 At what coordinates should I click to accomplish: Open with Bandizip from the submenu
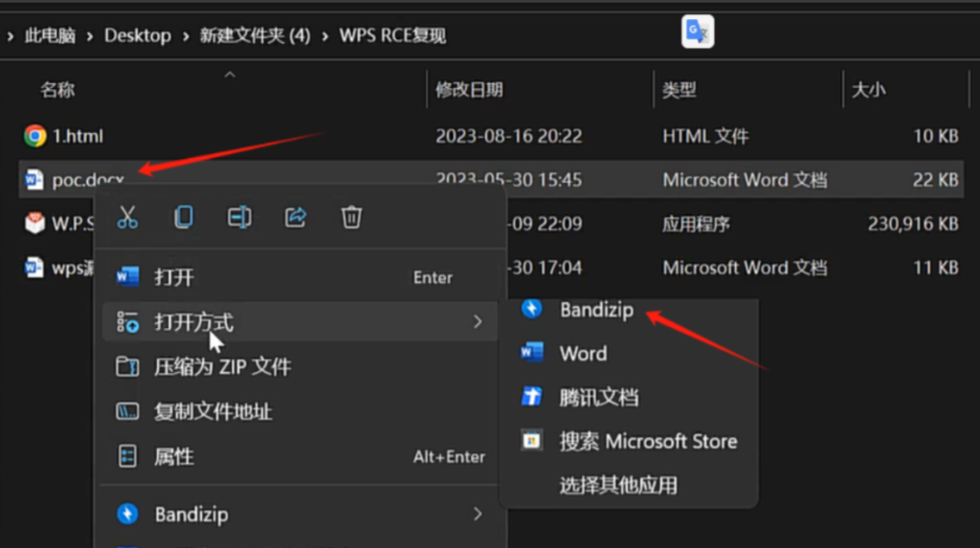click(x=630, y=309)
